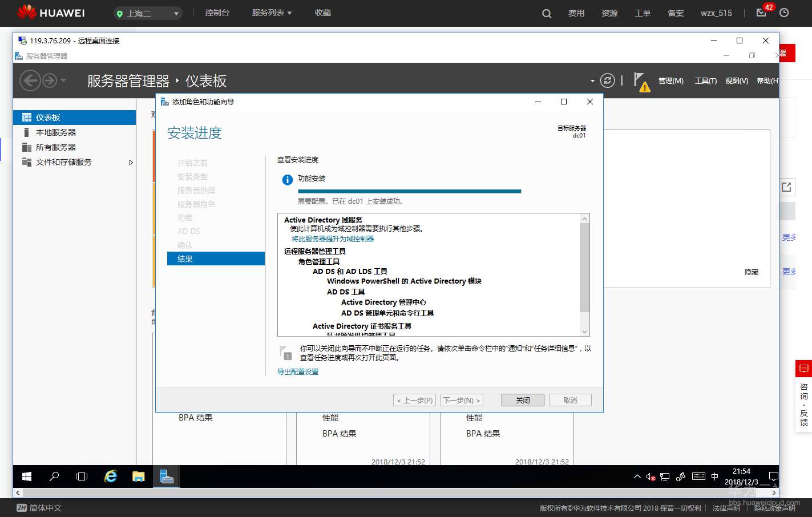Launch Internet Explorer from the taskbar

tap(110, 476)
